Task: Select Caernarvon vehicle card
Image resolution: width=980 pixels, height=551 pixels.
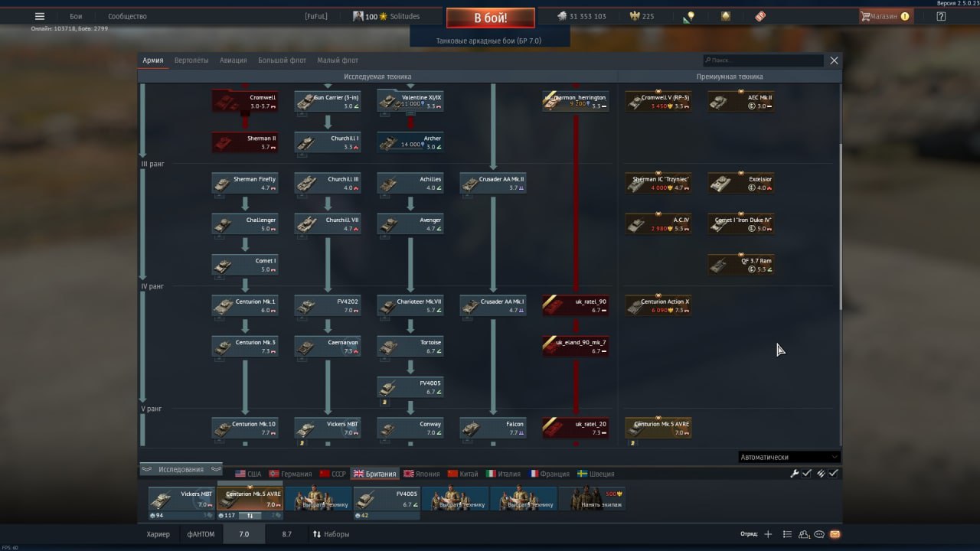Action: point(328,346)
